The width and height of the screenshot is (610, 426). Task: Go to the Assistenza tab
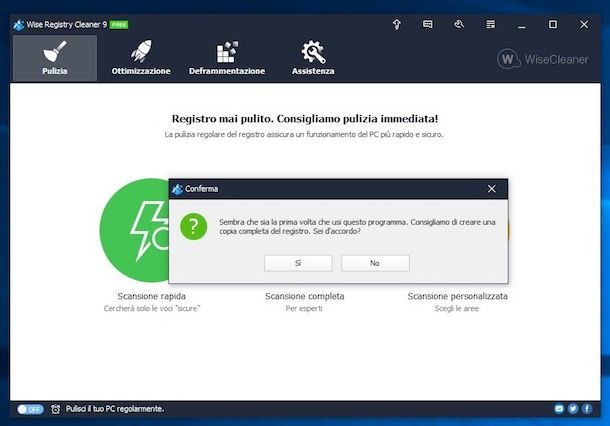point(313,58)
